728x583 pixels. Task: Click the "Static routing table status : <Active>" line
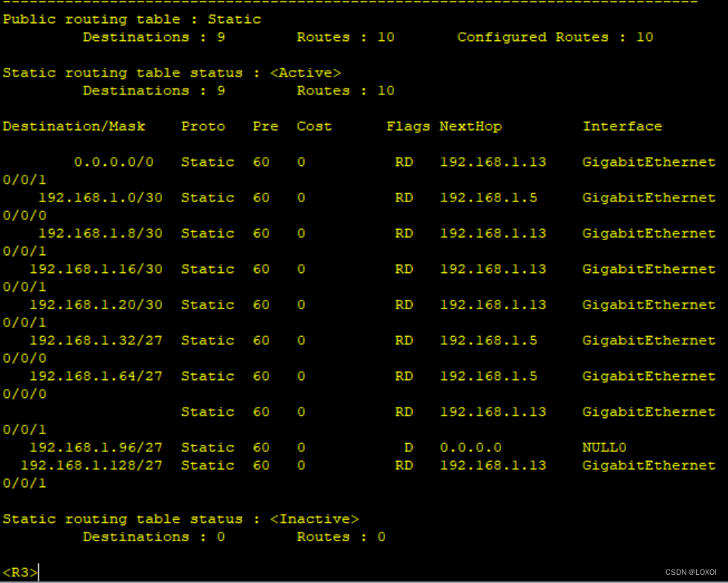coord(172,73)
